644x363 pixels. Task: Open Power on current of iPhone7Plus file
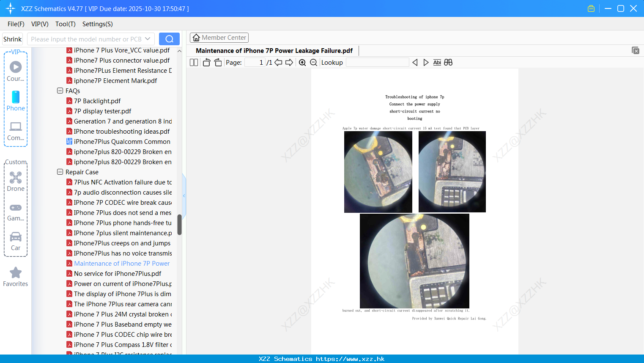pyautogui.click(x=119, y=284)
